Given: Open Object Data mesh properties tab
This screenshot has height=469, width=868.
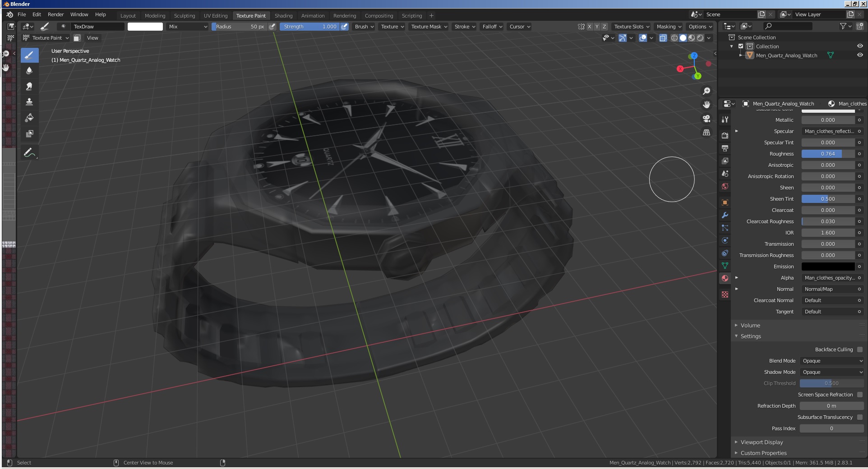Looking at the screenshot, I should point(725,266).
